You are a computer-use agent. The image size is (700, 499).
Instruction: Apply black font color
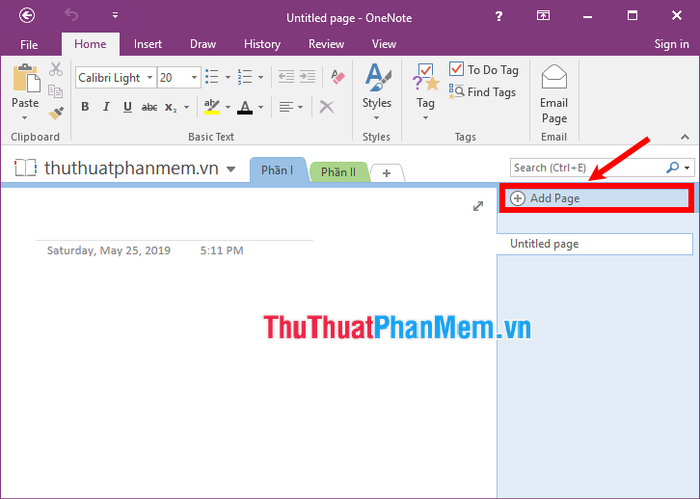[x=245, y=107]
